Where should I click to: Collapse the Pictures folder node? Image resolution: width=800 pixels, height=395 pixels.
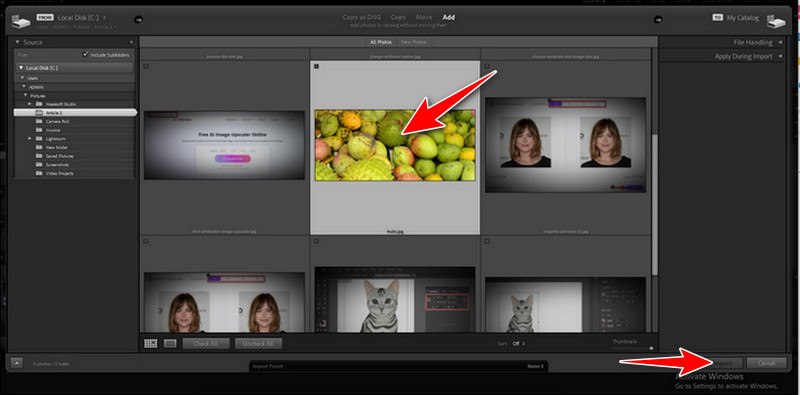[26, 95]
